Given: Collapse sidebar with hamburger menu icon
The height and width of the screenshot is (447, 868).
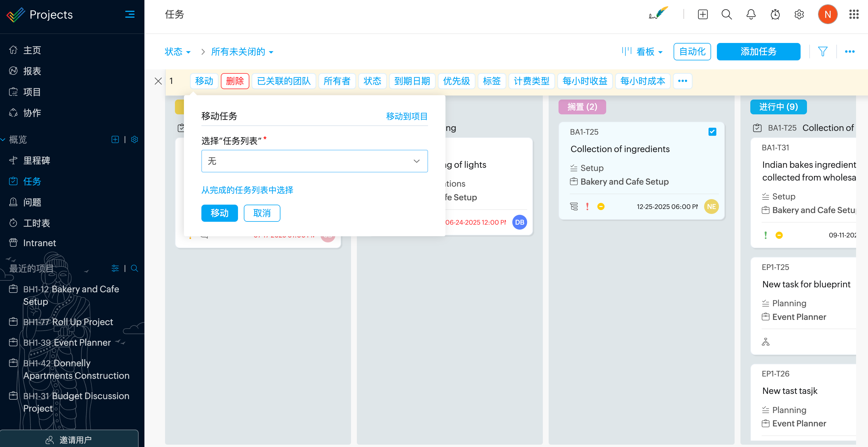Looking at the screenshot, I should click(130, 15).
